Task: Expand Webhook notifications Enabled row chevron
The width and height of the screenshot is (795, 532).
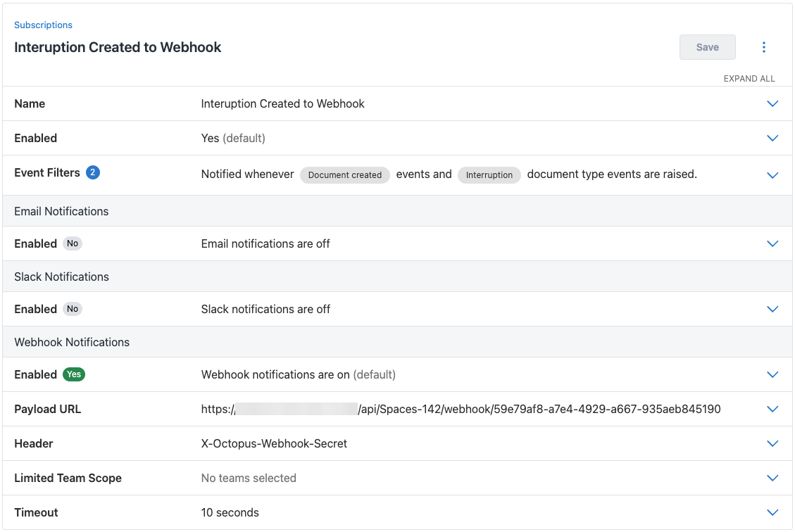Action: point(772,374)
